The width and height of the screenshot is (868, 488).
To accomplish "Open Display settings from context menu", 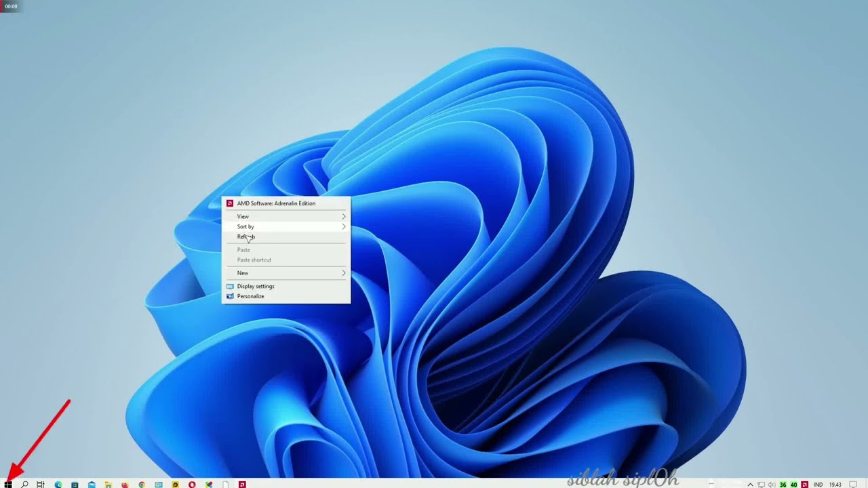I will [x=286, y=286].
